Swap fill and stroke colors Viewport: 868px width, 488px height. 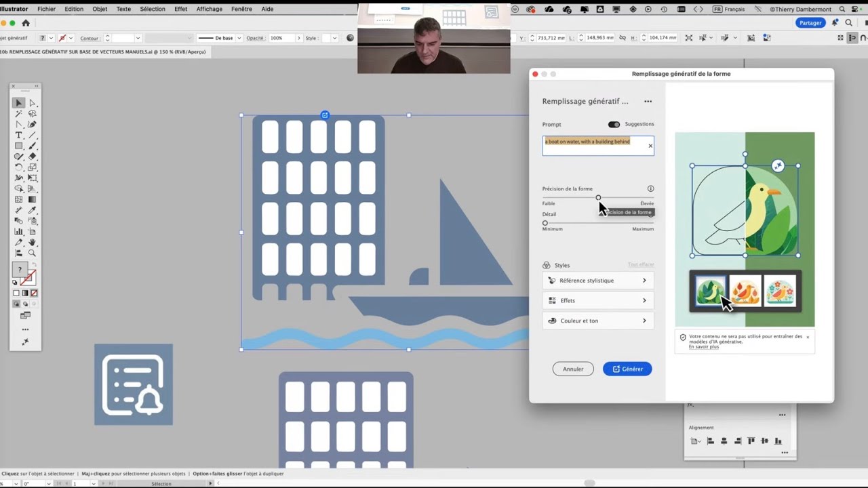pos(34,265)
